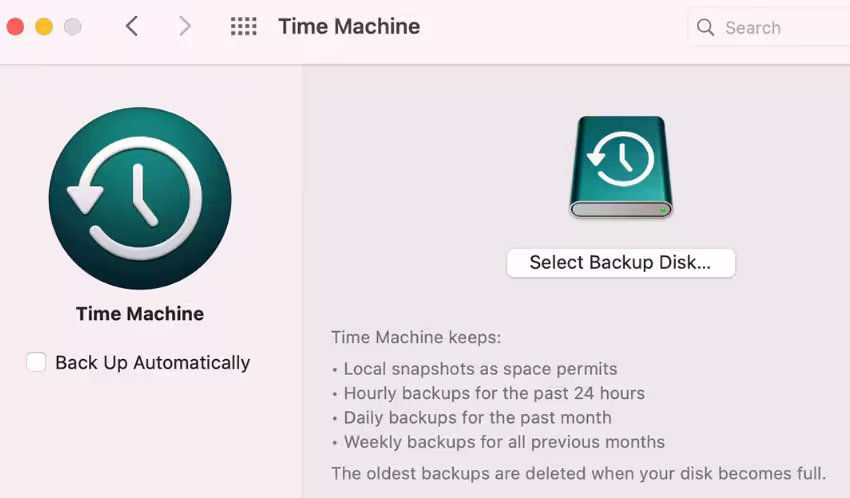Click the magnifying glass search icon
This screenshot has width=850, height=498.
click(x=706, y=28)
